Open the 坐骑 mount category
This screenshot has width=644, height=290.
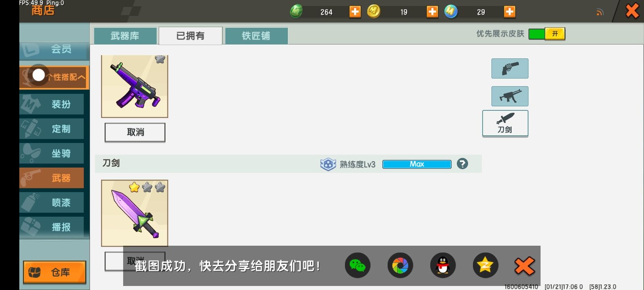52,153
